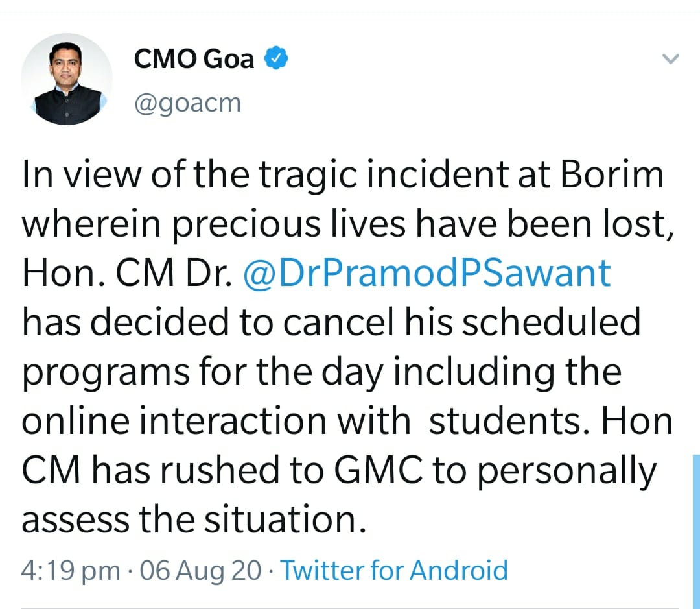This screenshot has height=609, width=700.
Task: Click the Twitter for Android link
Action: (x=394, y=571)
